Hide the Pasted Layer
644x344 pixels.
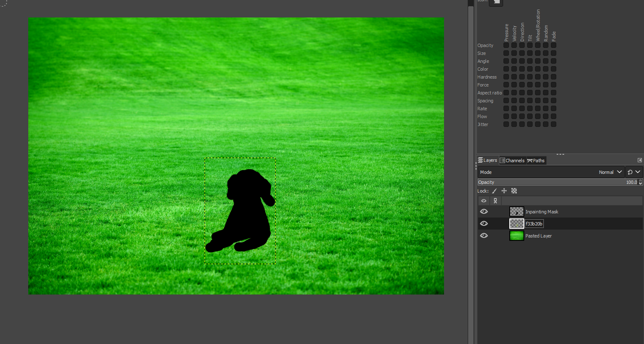point(484,236)
